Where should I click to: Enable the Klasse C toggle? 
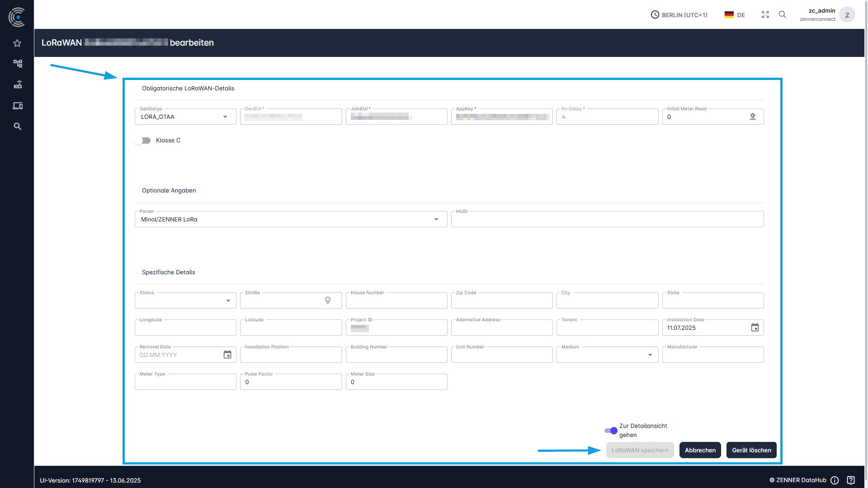click(143, 141)
